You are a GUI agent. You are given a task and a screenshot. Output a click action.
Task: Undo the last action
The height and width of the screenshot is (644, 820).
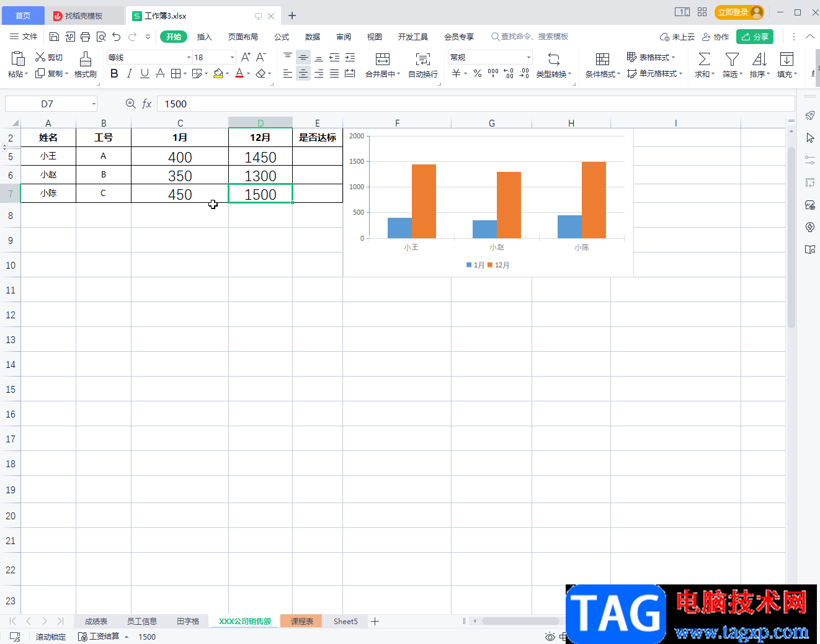click(117, 37)
